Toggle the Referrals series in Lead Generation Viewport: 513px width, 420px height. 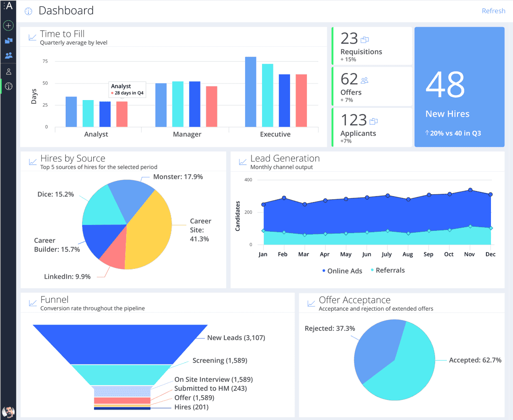390,270
